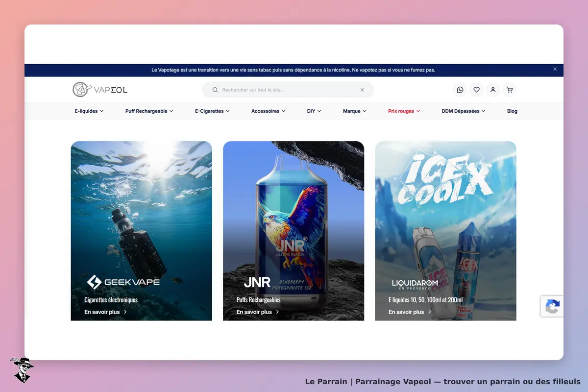Click the Le Parrain mascot icon
Image resolution: width=588 pixels, height=392 pixels.
point(21,370)
